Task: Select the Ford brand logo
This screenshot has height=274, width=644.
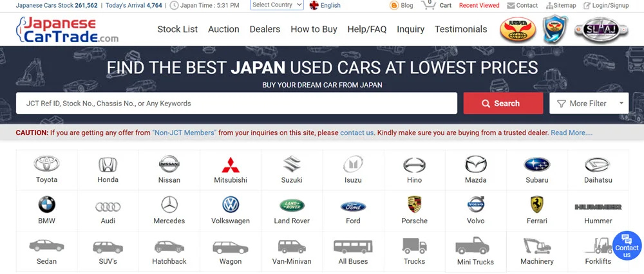Action: (353, 206)
